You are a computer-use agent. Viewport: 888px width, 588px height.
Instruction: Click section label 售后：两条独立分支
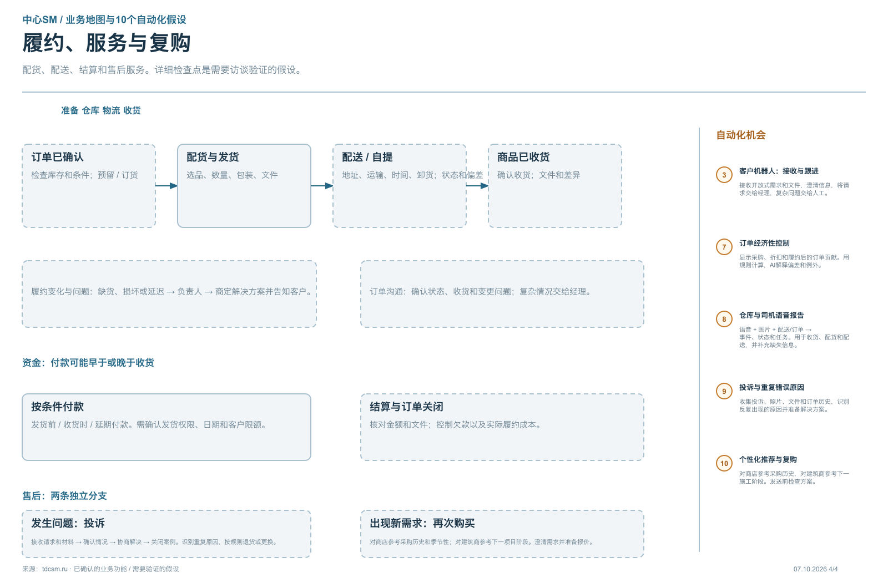64,495
